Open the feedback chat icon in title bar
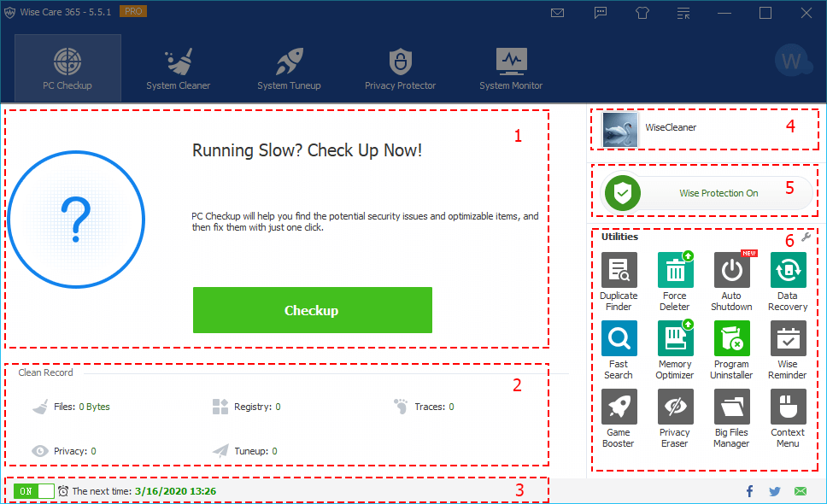The width and height of the screenshot is (827, 504). (x=601, y=13)
